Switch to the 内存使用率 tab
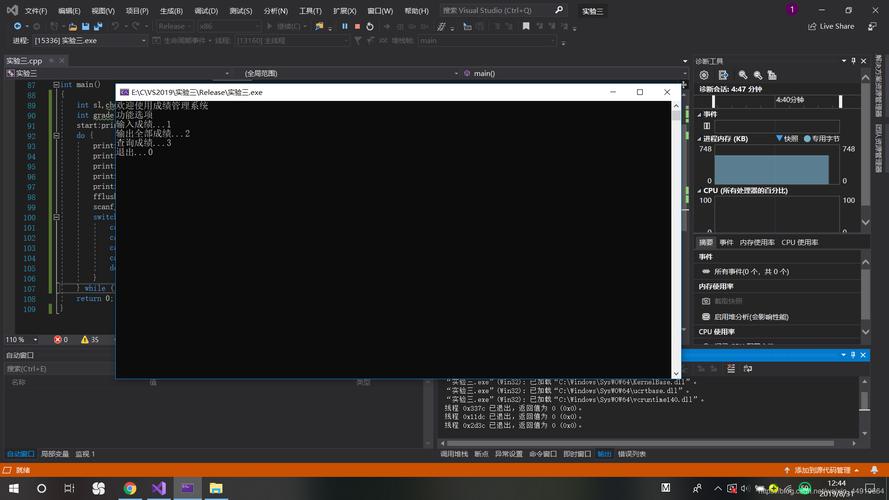 click(x=757, y=242)
